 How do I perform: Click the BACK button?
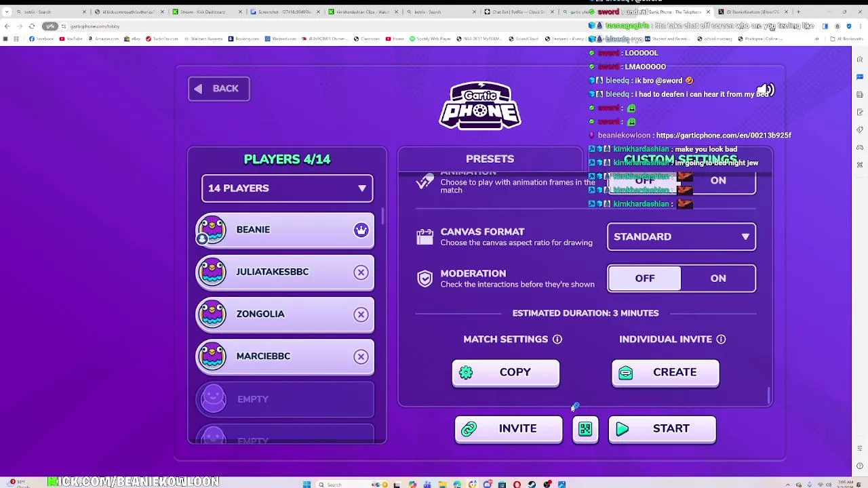(218, 89)
